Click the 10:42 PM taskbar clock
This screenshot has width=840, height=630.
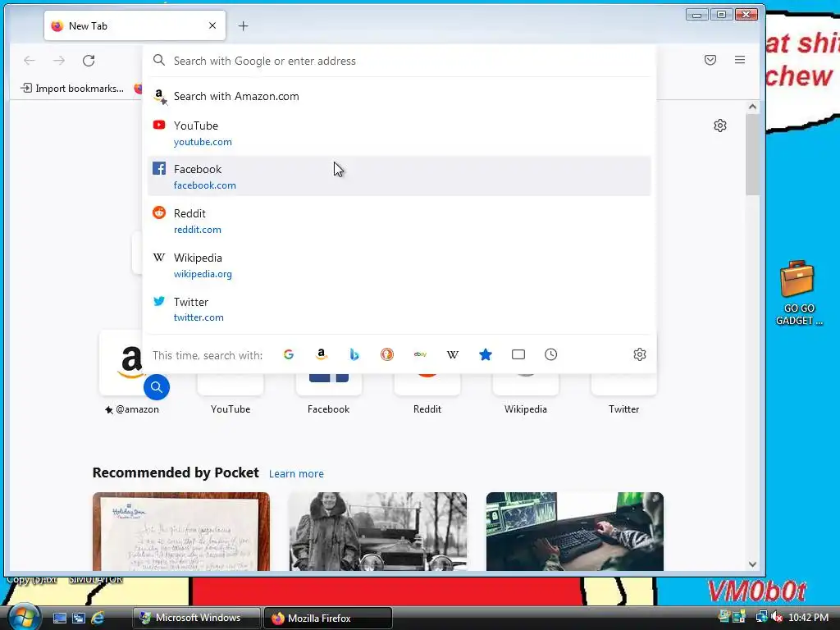click(x=808, y=617)
